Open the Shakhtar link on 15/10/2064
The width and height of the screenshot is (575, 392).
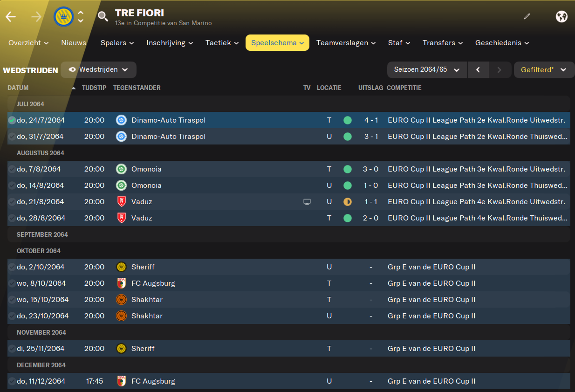[x=147, y=300]
